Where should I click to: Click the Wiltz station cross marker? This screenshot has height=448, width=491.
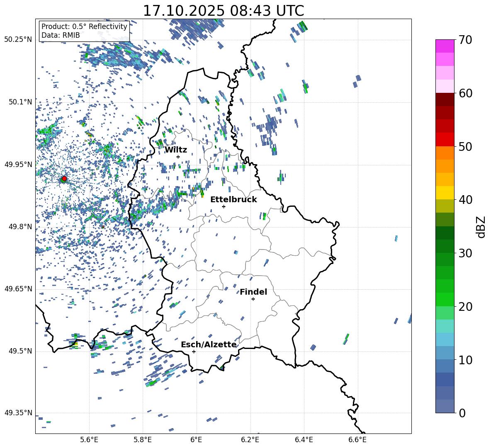tap(178, 157)
